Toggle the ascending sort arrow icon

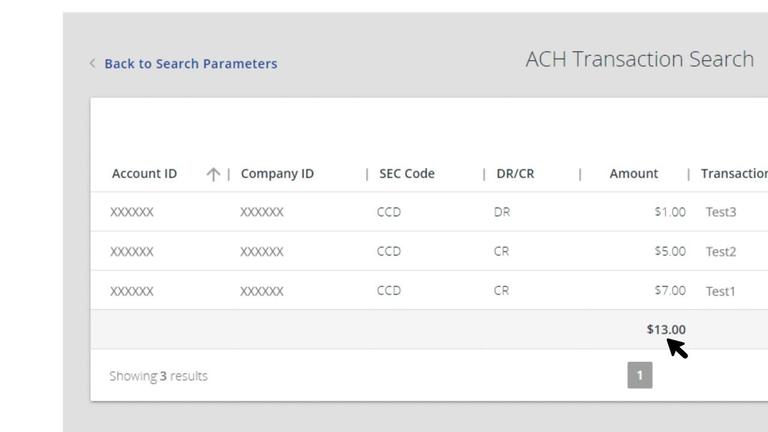click(213, 174)
